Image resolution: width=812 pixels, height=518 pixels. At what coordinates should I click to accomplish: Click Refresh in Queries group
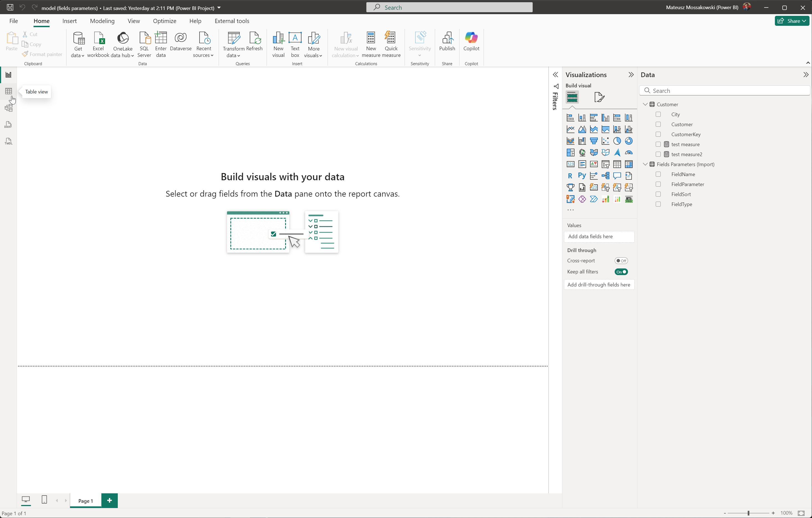point(254,42)
